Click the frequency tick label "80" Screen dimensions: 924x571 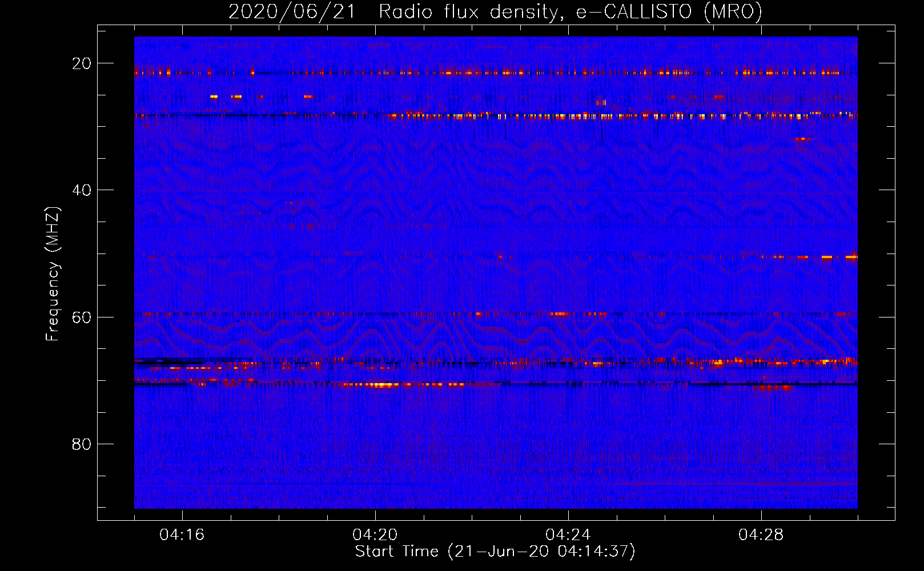[82, 444]
